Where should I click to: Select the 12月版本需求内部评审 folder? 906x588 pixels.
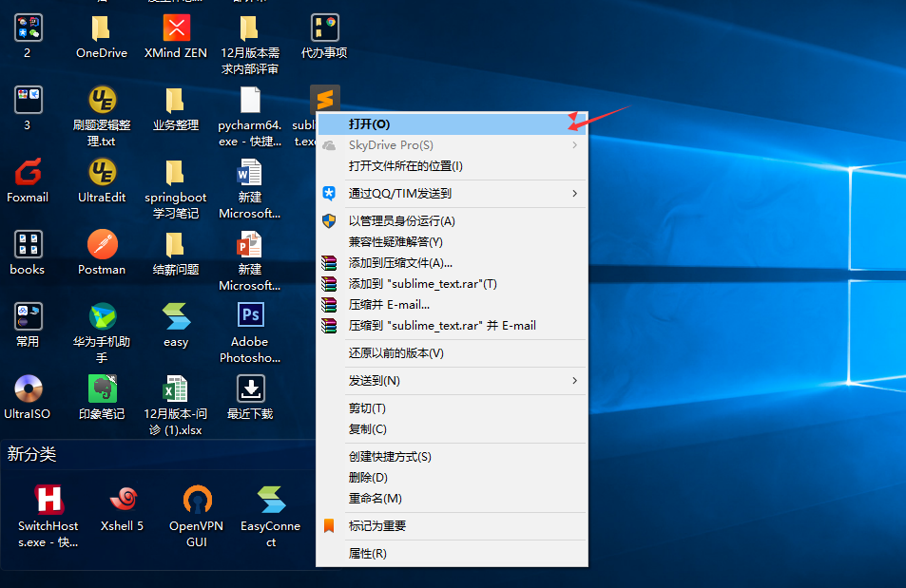click(250, 28)
